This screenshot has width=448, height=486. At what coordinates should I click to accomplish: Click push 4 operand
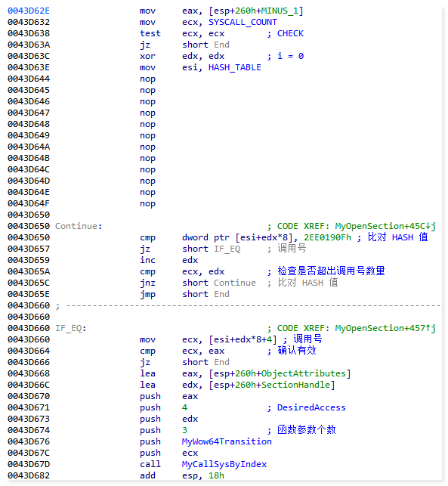click(x=184, y=407)
